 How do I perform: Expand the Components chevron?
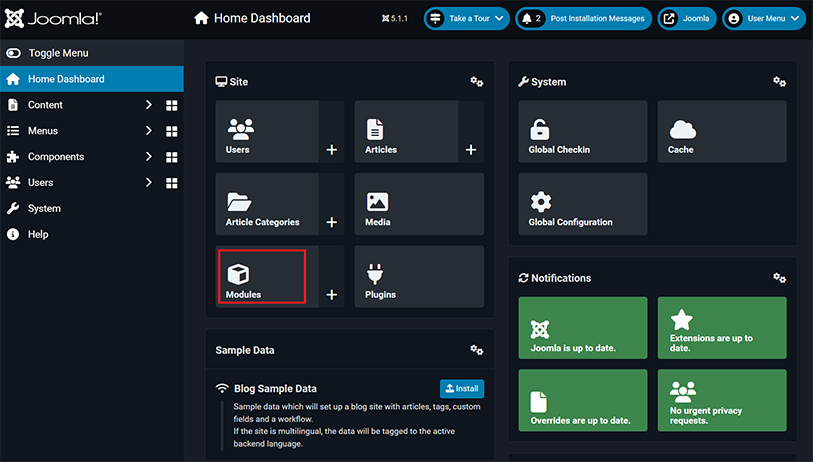click(x=149, y=157)
